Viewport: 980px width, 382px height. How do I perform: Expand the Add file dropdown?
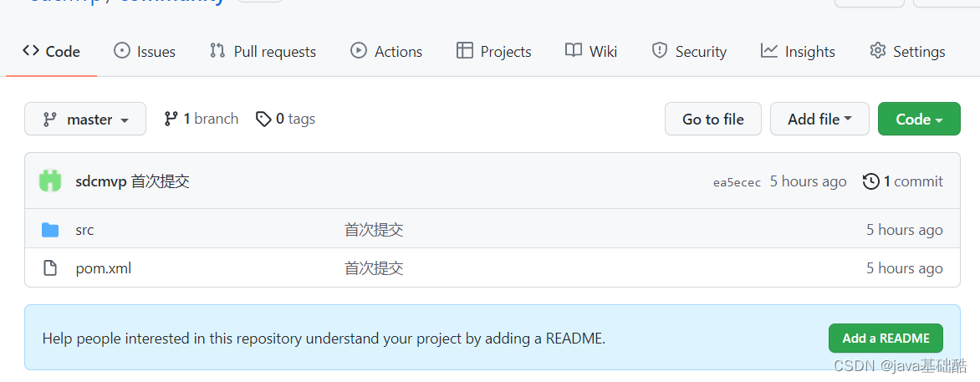pyautogui.click(x=819, y=119)
